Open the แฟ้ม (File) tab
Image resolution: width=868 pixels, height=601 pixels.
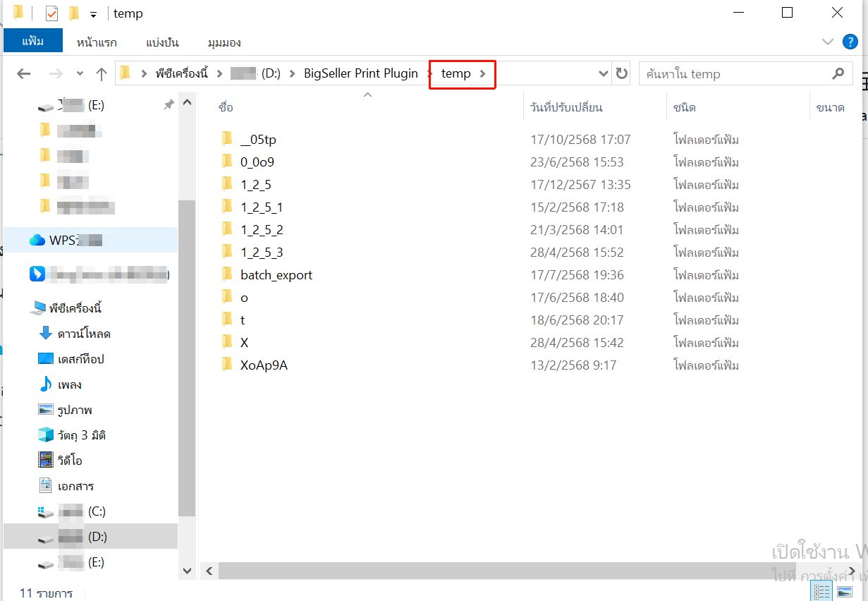tap(32, 41)
